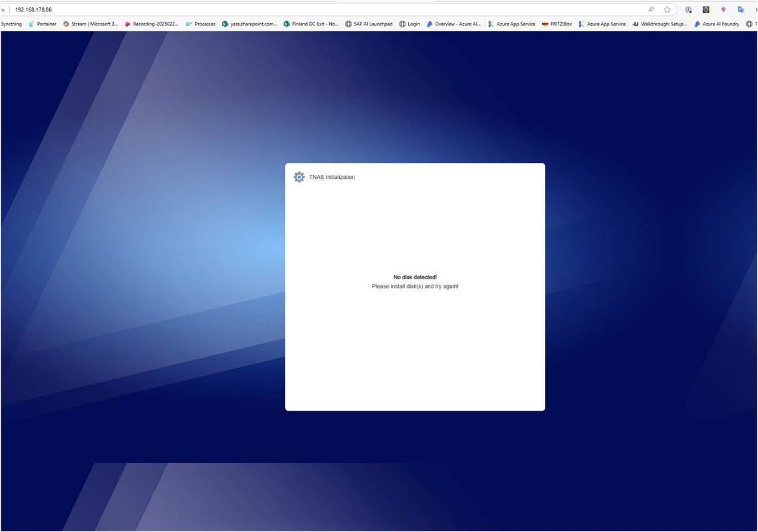
Task: Activate the Read aloud icon in address bar
Action: pyautogui.click(x=651, y=10)
